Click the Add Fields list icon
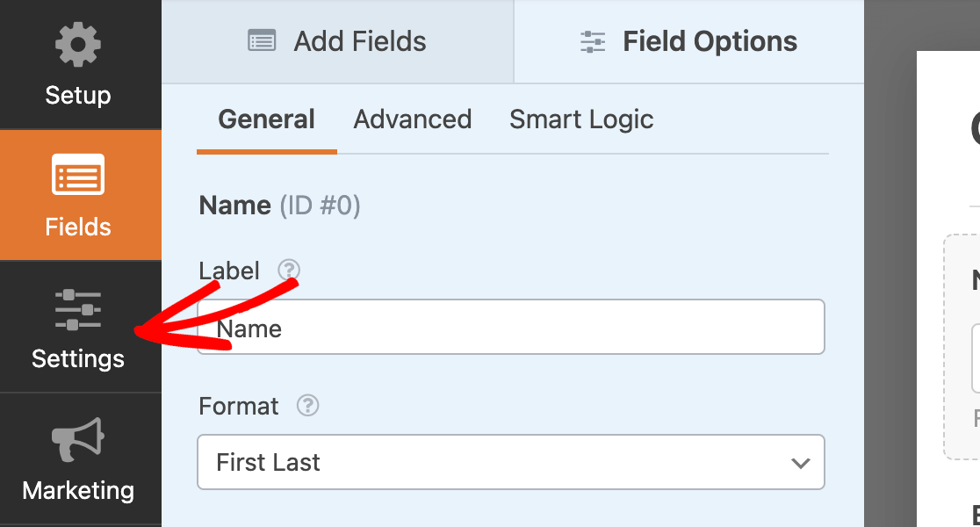The width and height of the screenshot is (980, 527). tap(262, 41)
